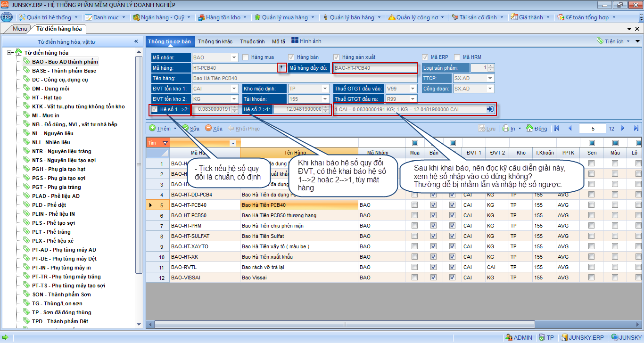
Task: Toggle the Mã HRM checkbox
Action: [x=457, y=57]
